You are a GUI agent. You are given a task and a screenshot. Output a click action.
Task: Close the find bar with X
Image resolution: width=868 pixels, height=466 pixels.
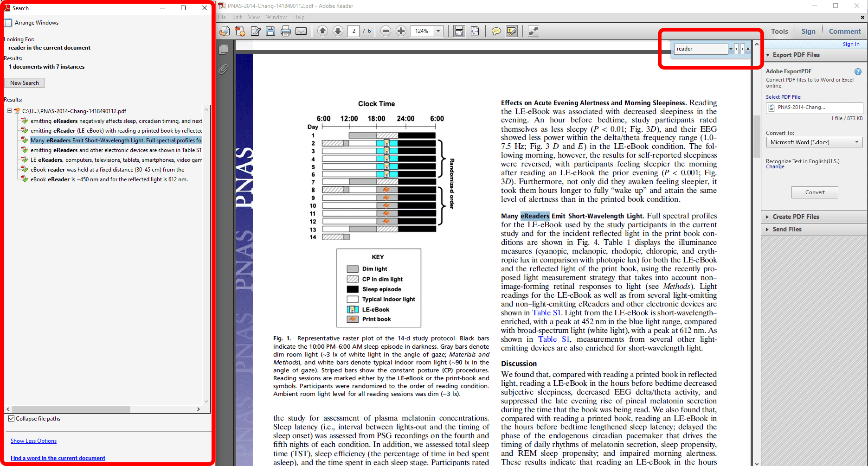(x=748, y=49)
